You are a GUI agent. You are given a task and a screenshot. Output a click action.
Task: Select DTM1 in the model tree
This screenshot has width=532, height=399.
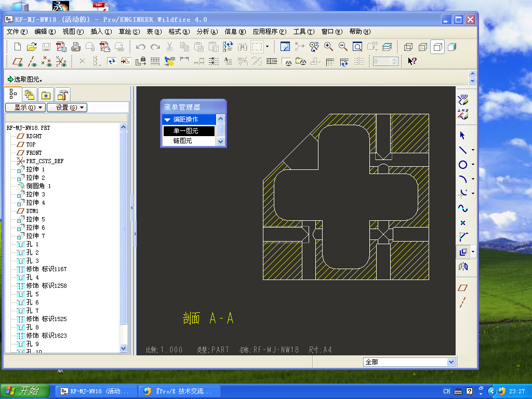pos(32,211)
